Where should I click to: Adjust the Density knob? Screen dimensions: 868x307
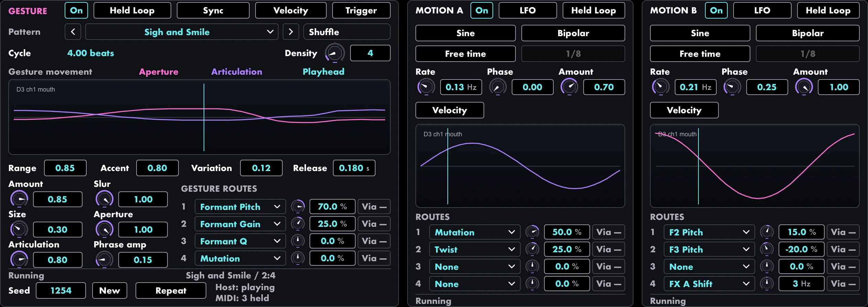334,53
